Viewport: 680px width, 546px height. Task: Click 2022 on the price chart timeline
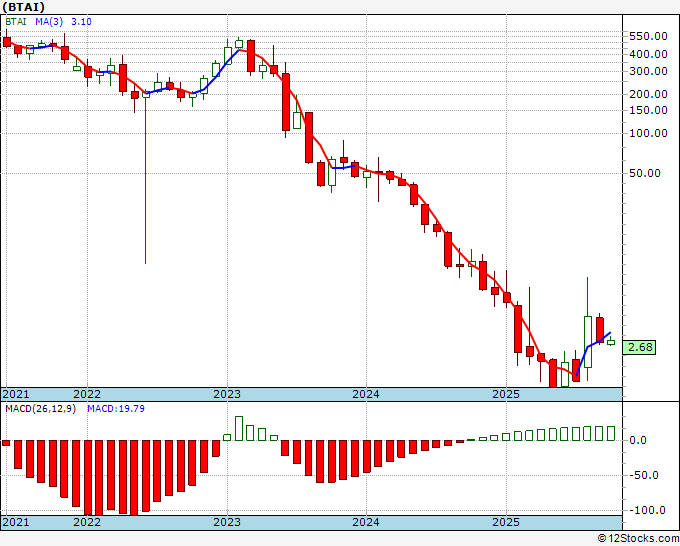(x=87, y=394)
